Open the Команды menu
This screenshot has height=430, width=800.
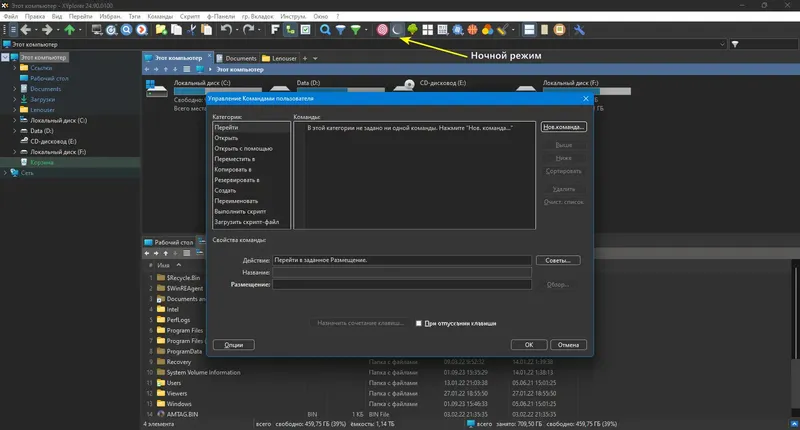click(160, 16)
